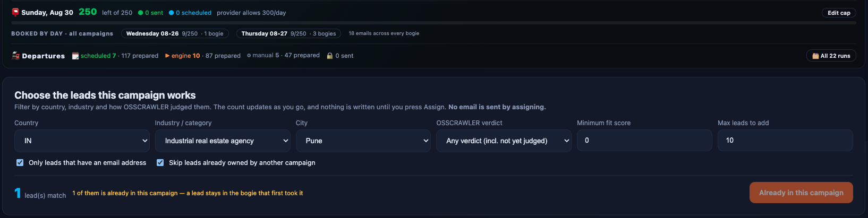The height and width of the screenshot is (218, 868).
Task: Click the Already in this campaign button
Action: click(801, 193)
